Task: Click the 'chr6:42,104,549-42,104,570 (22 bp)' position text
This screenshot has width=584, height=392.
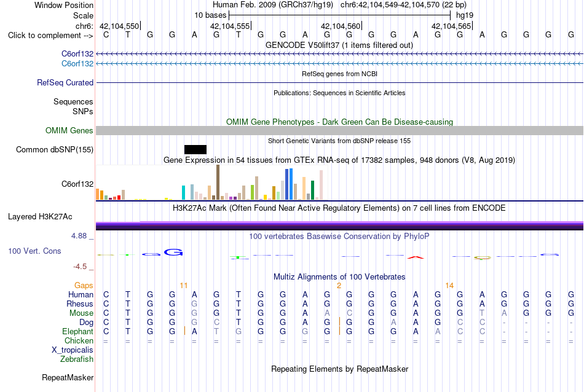Action: [403, 5]
